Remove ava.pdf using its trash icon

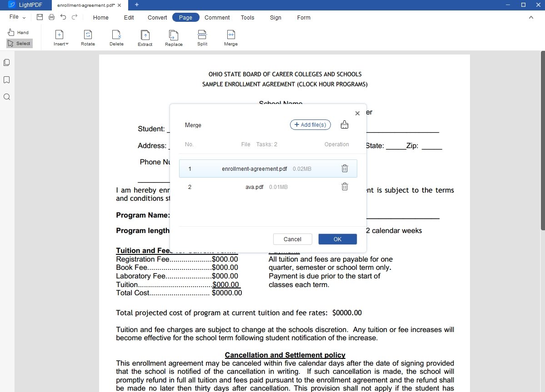(345, 187)
